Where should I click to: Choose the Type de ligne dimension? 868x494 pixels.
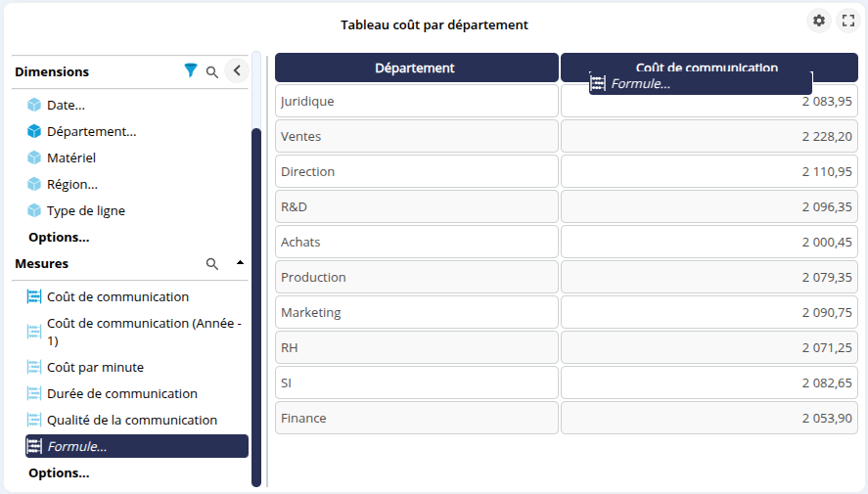click(x=85, y=210)
